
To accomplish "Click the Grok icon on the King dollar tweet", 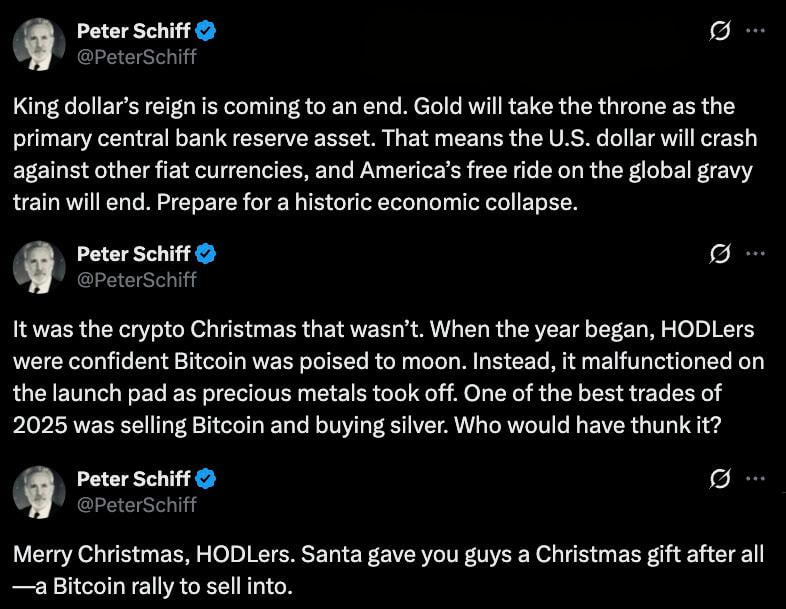I will click(x=718, y=31).
